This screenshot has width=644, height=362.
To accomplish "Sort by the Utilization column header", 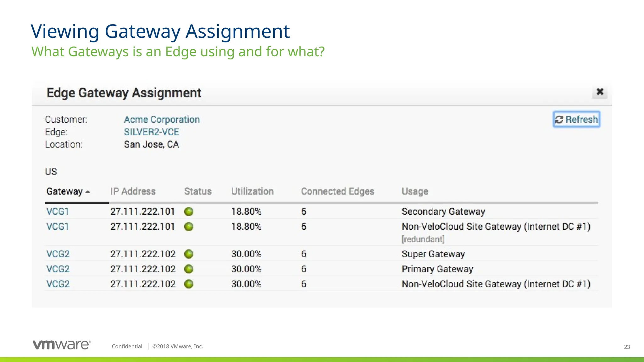I will (x=252, y=191).
